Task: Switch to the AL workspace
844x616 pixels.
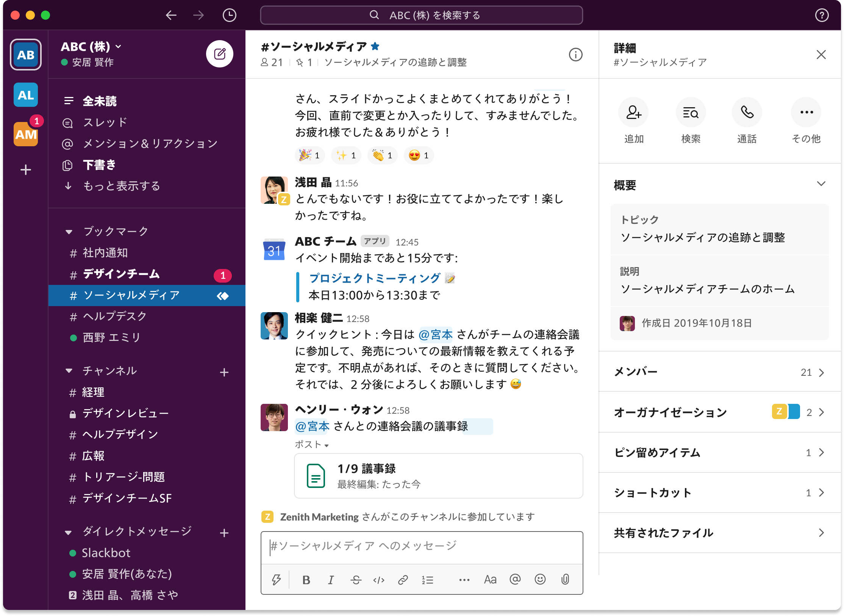Action: click(26, 95)
